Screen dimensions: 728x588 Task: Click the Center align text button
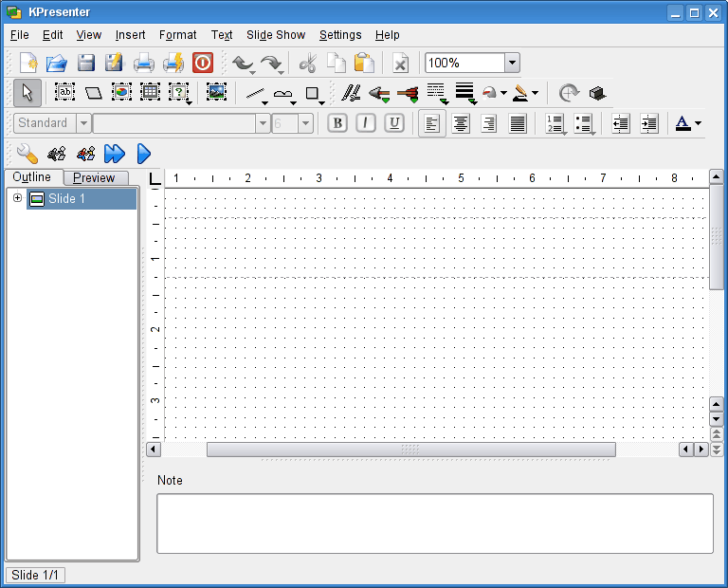[461, 123]
